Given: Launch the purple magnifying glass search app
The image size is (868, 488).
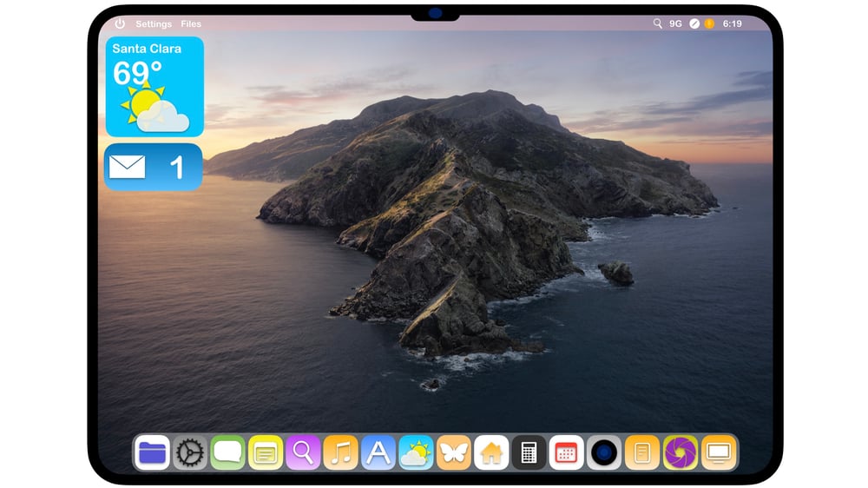Looking at the screenshot, I should pos(303,452).
